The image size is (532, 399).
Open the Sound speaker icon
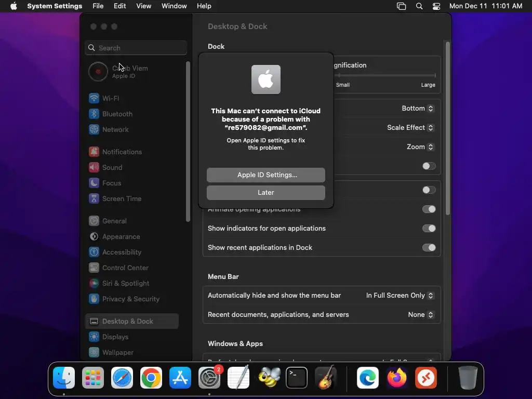(x=94, y=168)
